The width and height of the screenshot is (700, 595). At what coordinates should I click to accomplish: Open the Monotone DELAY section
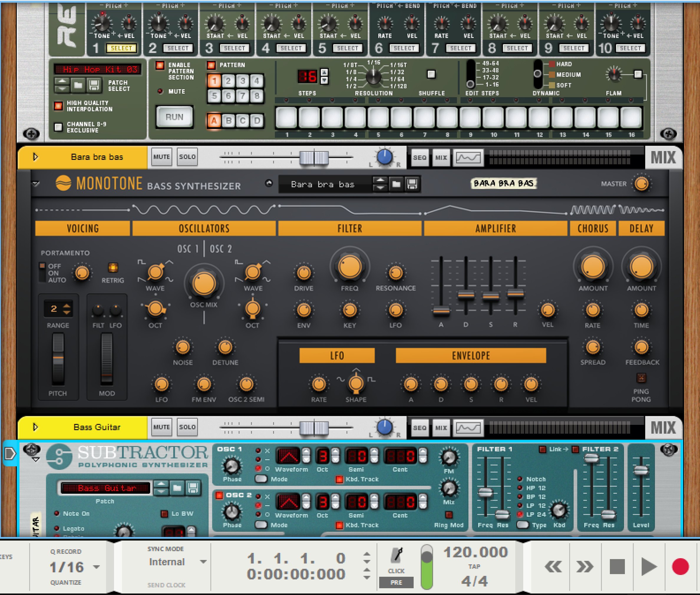click(641, 228)
